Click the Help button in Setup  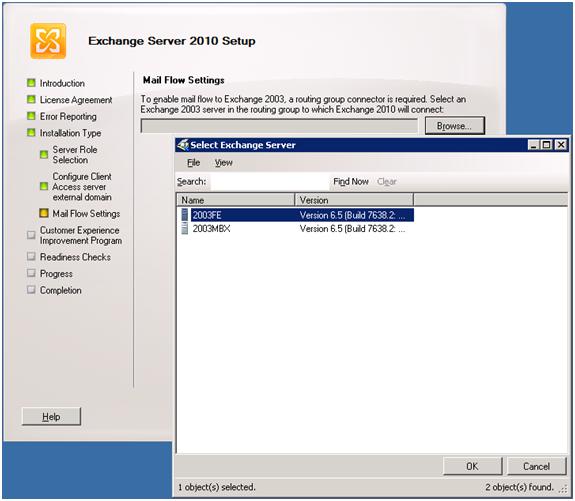(x=51, y=417)
